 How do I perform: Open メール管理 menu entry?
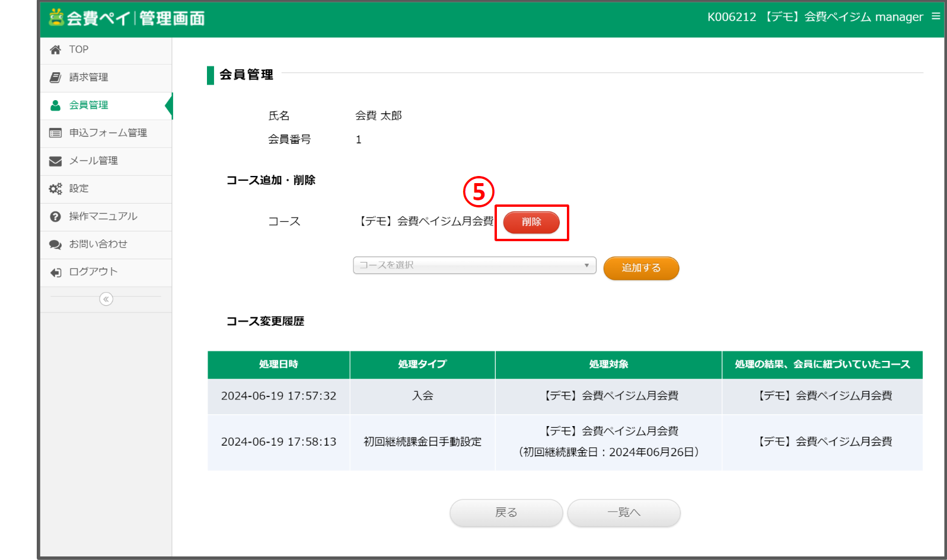[106, 161]
